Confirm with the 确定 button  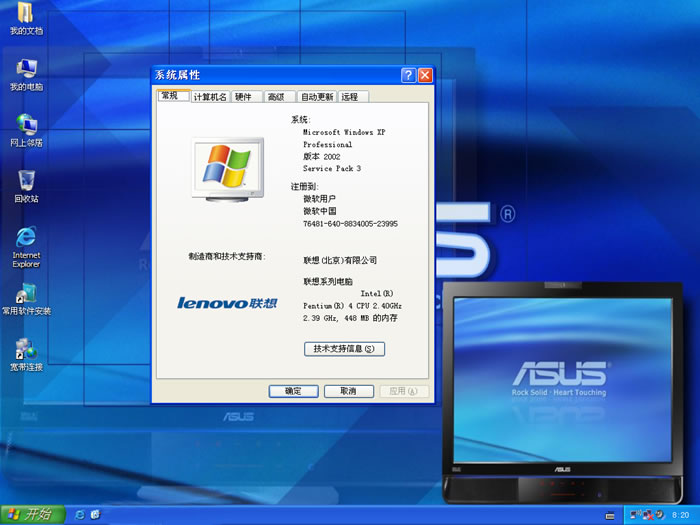(293, 391)
